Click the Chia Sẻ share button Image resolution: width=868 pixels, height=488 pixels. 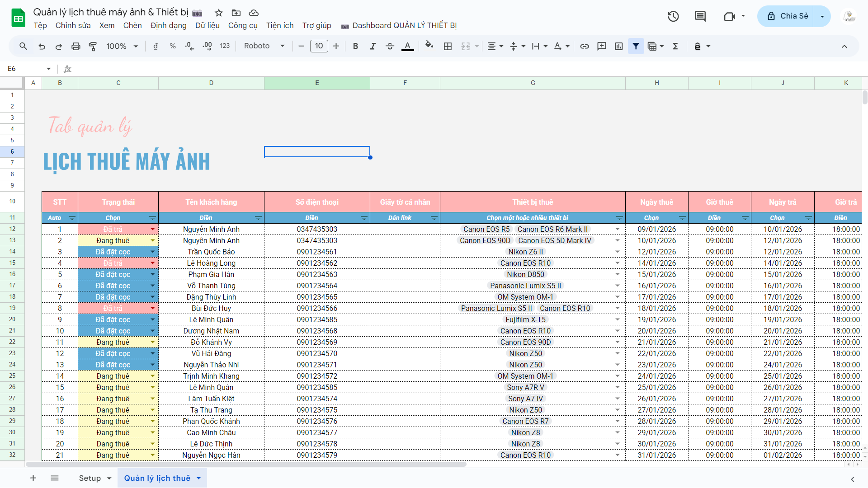(x=787, y=16)
